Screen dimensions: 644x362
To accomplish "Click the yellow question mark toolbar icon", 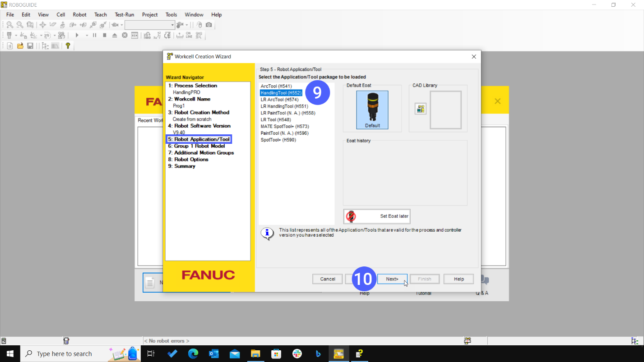I will (68, 46).
